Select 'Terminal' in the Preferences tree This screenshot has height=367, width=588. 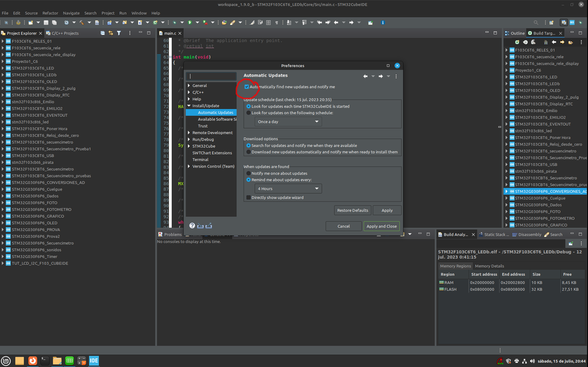(200, 160)
